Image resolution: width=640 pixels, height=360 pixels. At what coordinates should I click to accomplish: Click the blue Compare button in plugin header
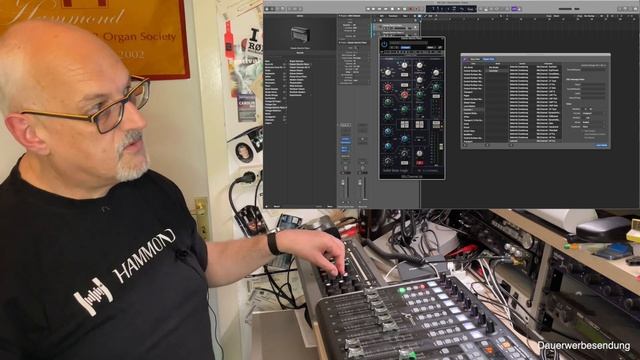coord(405,47)
